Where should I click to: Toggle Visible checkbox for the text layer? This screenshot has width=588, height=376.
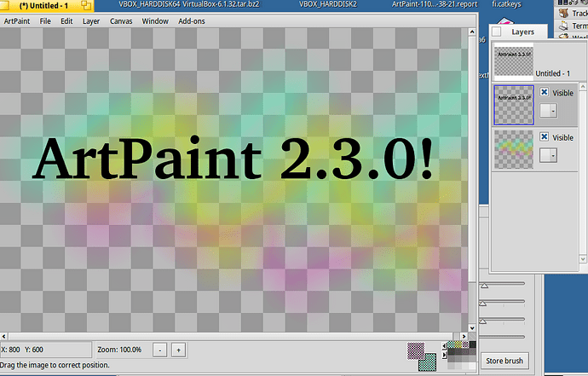(545, 92)
